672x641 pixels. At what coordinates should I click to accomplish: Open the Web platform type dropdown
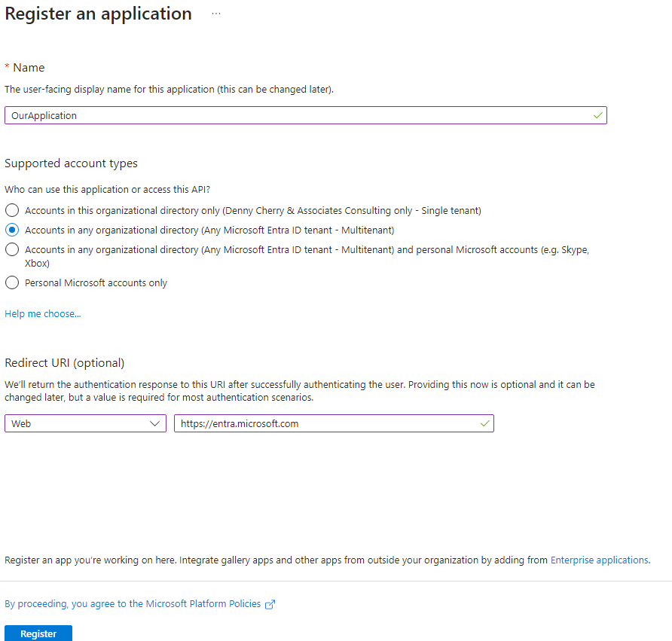[85, 423]
